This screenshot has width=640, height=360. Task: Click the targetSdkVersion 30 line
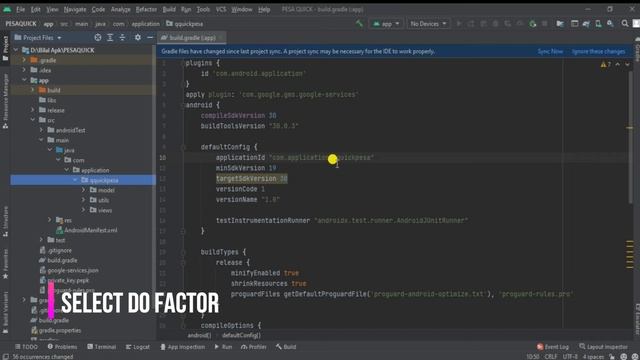click(251, 179)
